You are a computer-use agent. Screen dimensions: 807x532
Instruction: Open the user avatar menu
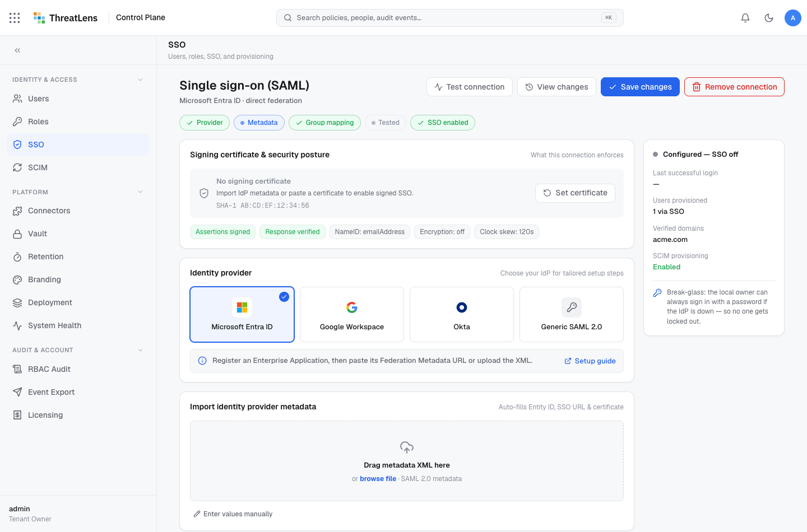click(x=793, y=18)
